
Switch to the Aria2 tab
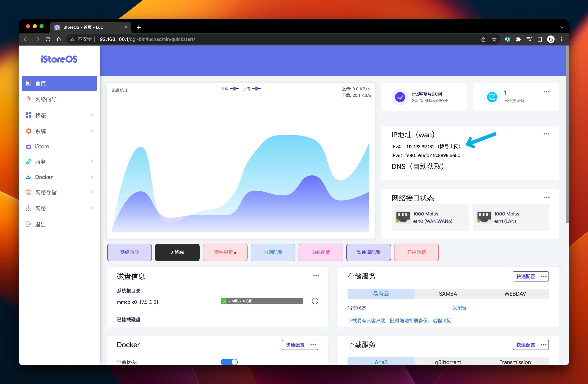(381, 362)
